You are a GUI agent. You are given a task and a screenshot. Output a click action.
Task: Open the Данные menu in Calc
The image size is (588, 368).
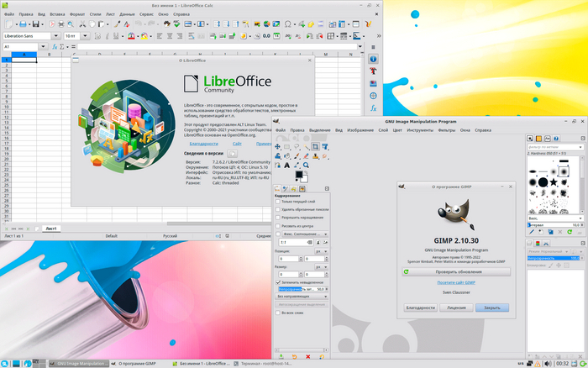point(127,14)
